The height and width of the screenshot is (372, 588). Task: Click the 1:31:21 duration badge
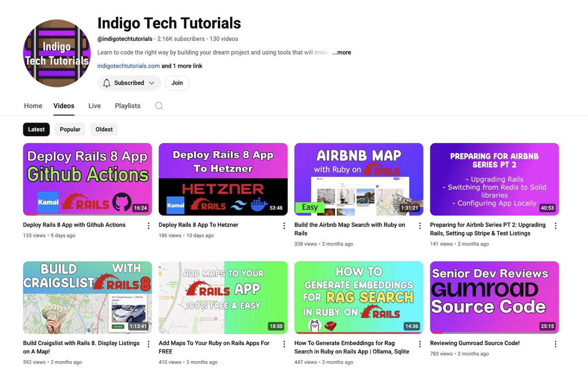(x=409, y=208)
